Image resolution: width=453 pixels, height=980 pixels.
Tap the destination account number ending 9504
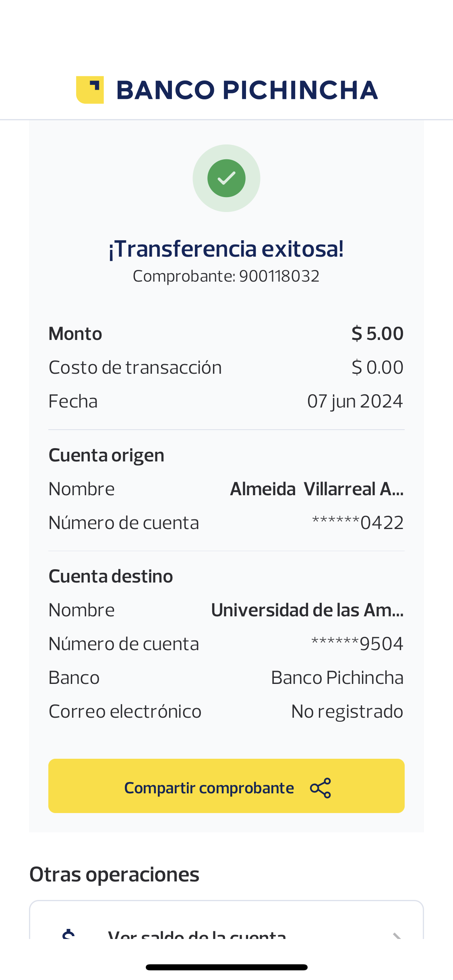(x=357, y=644)
